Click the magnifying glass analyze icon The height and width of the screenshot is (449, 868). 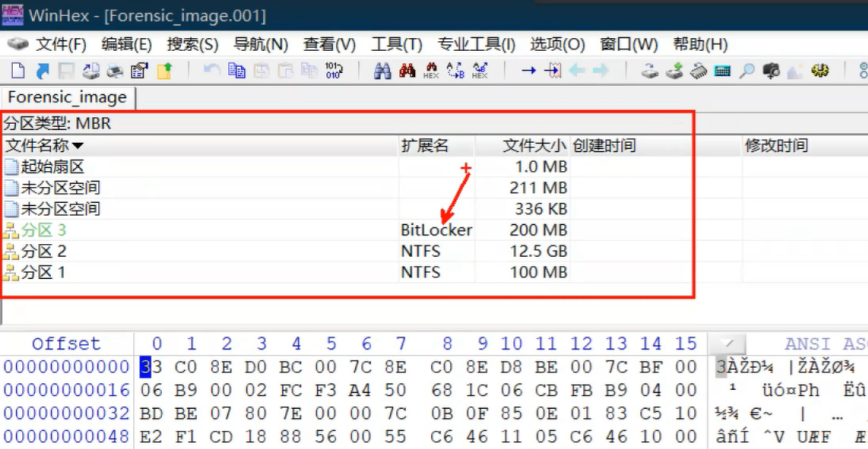point(747,71)
